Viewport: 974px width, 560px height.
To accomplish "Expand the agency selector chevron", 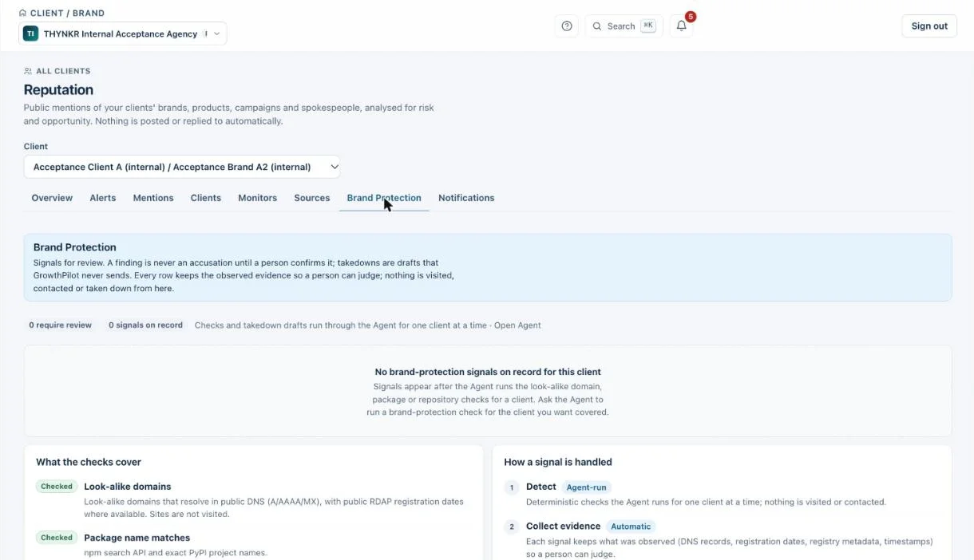I will [216, 34].
